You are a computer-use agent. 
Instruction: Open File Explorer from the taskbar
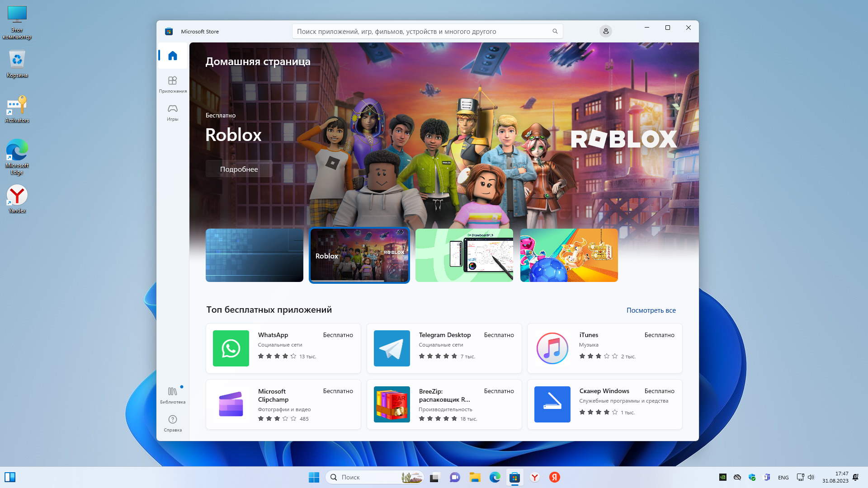click(x=475, y=477)
